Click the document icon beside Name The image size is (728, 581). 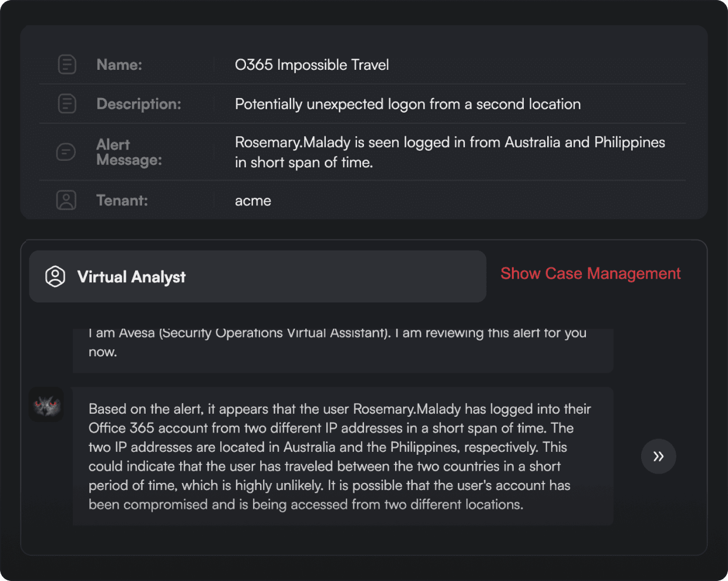point(67,65)
